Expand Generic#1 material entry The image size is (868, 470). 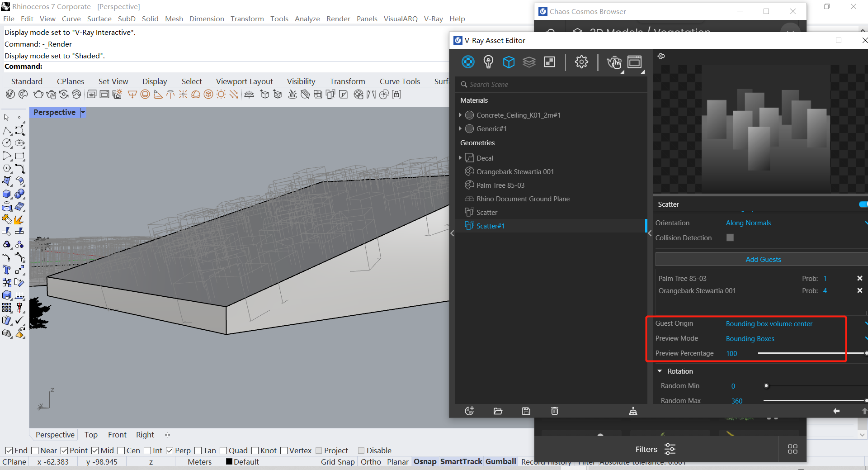(x=460, y=128)
